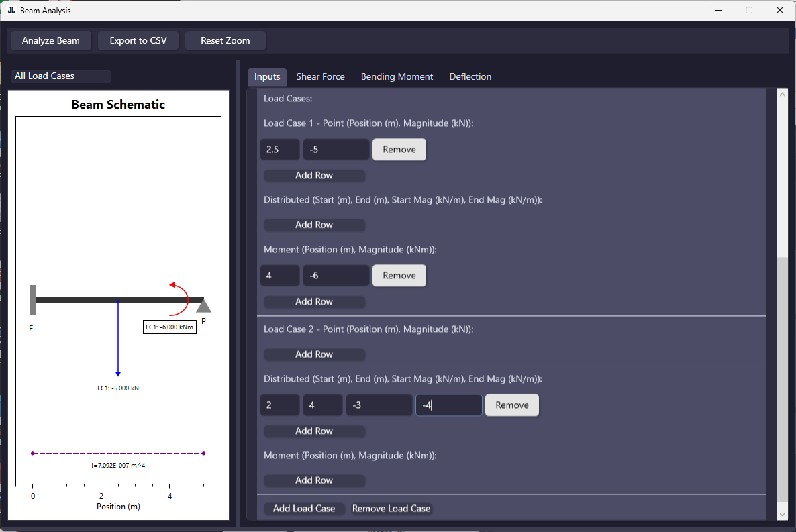Click the pinned support triangle on beam schematic
This screenshot has height=532, width=796.
(204, 306)
